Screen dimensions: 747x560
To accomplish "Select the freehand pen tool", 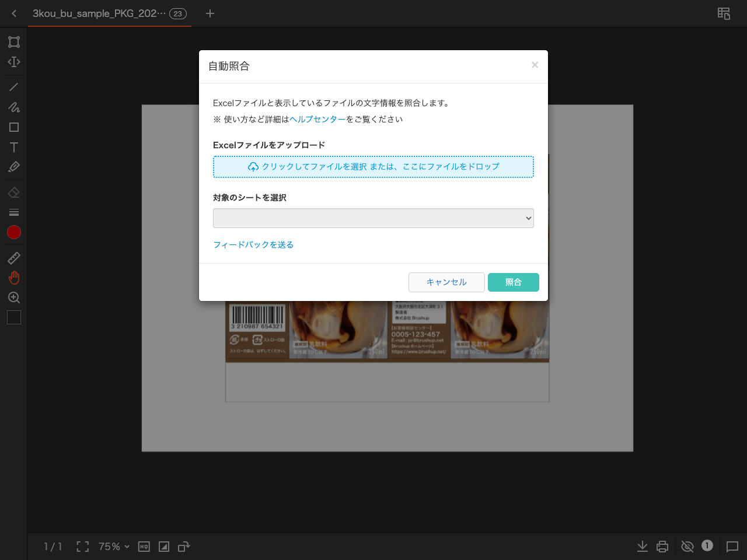I will pos(13,107).
